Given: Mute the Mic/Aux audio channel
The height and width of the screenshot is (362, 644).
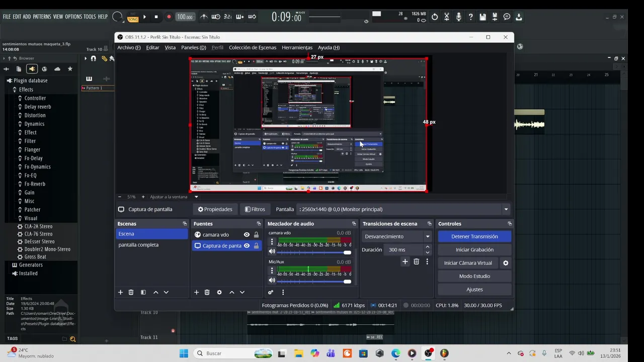Looking at the screenshot, I should (272, 280).
